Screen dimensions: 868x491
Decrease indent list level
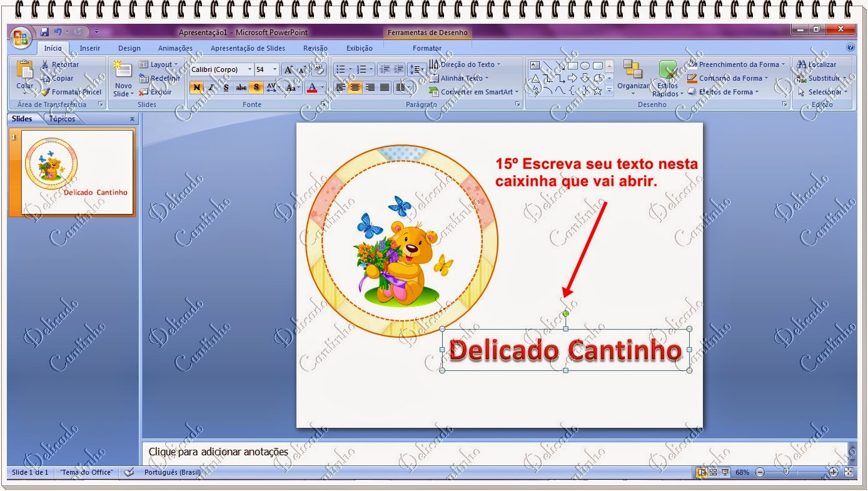(385, 69)
